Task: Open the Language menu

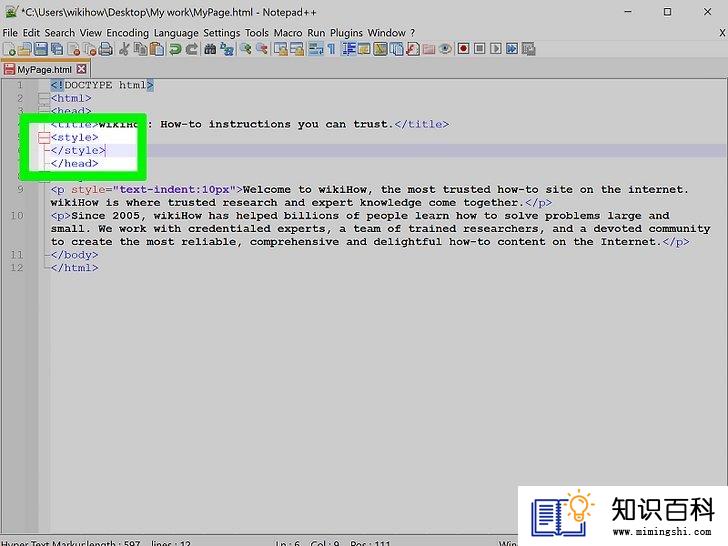Action: point(176,33)
